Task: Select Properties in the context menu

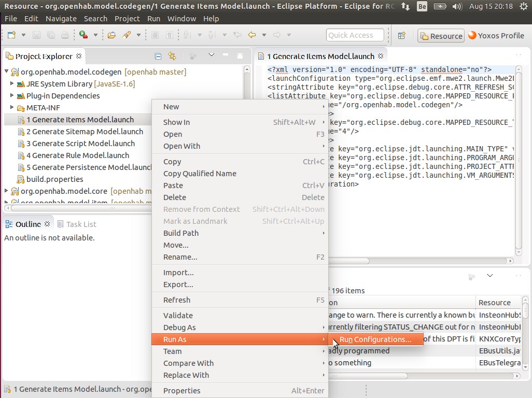Action: 181,391
